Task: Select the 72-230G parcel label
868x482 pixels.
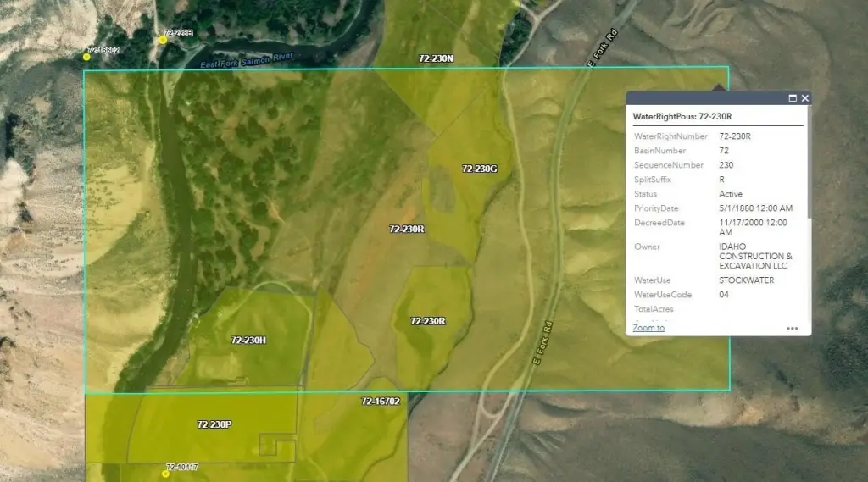Action: click(479, 169)
